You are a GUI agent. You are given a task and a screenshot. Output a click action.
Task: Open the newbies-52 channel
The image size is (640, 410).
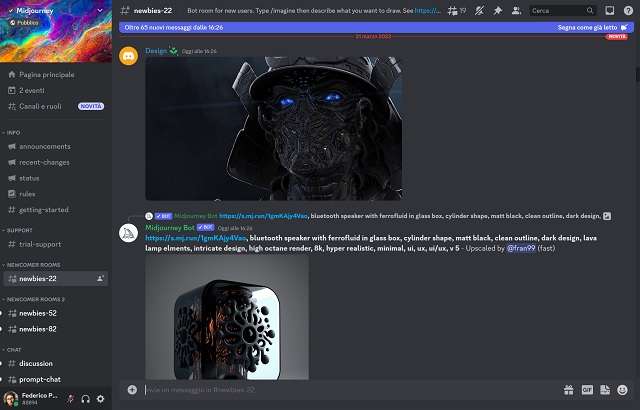[x=56, y=313]
